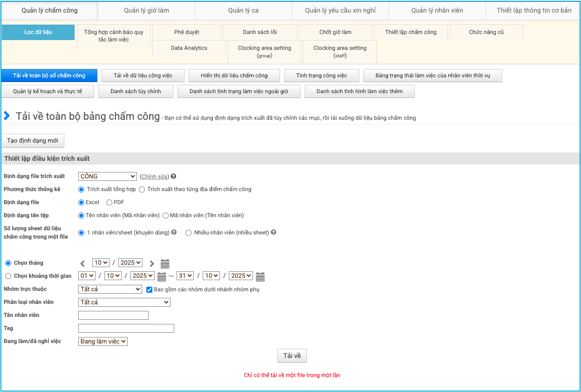Click the Tên nhân viên text field
Image resolution: width=581 pixels, height=392 pixels.
point(114,316)
